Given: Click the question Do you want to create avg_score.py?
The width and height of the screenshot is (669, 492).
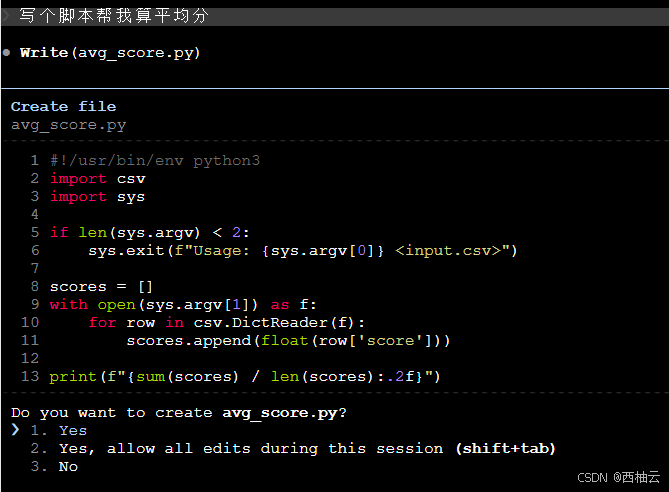Looking at the screenshot, I should click(x=179, y=413).
